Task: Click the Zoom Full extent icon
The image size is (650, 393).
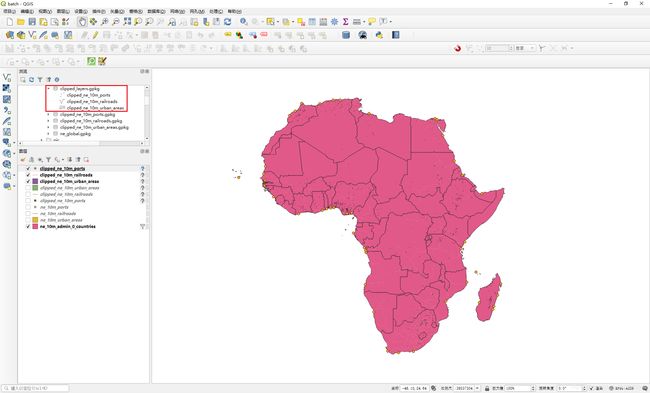Action: click(127, 22)
